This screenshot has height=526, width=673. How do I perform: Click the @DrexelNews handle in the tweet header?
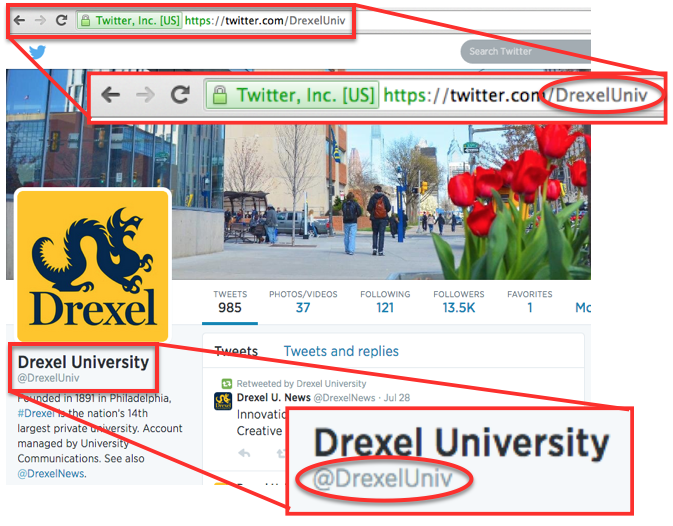pyautogui.click(x=344, y=398)
